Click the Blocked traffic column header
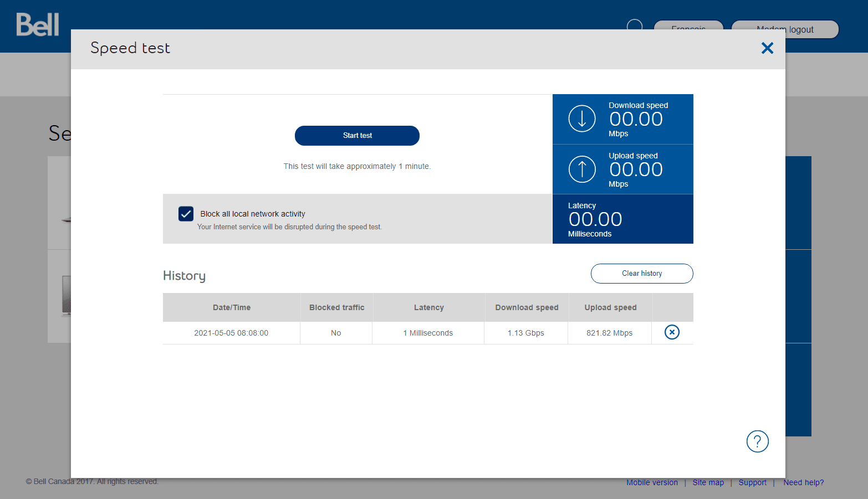Image resolution: width=868 pixels, height=499 pixels. point(336,307)
